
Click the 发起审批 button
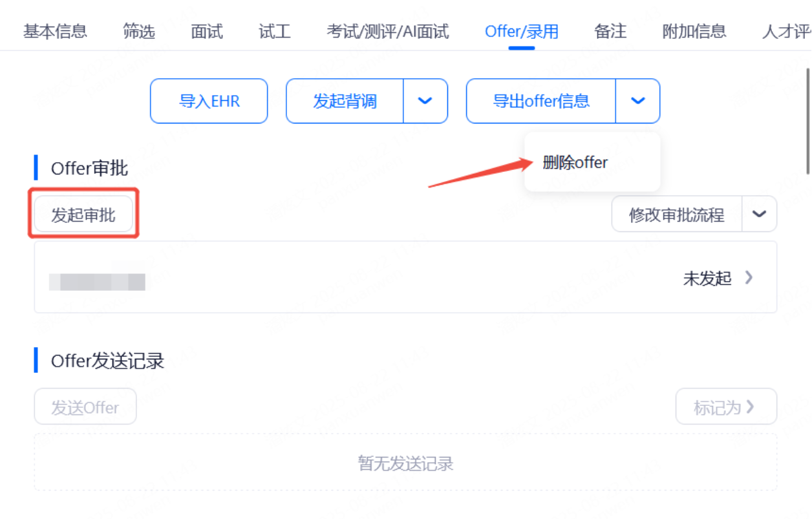[83, 215]
